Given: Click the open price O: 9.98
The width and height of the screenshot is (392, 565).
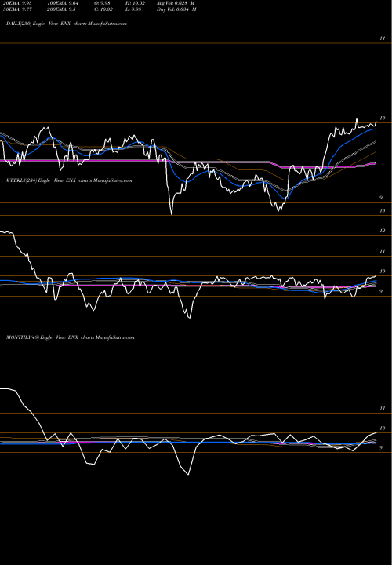Looking at the screenshot, I should coord(100,3).
